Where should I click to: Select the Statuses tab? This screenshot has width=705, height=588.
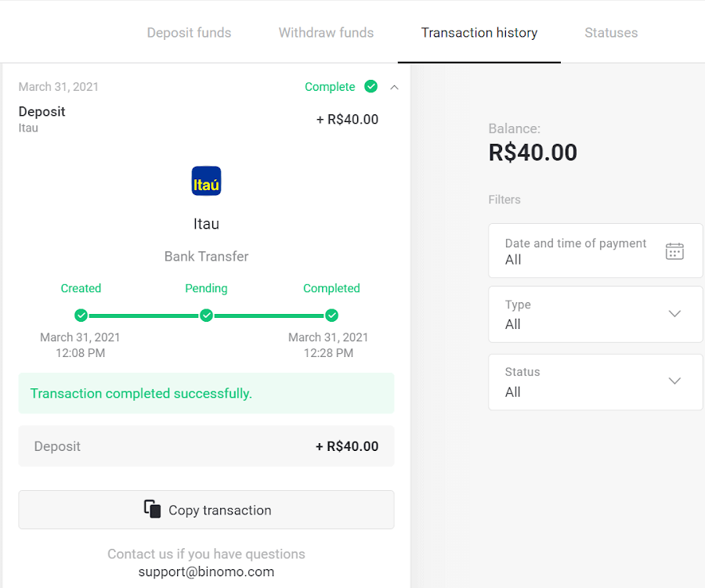(611, 32)
